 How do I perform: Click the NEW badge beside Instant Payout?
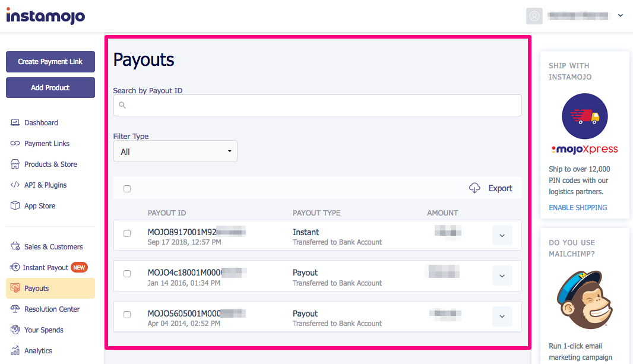click(79, 268)
